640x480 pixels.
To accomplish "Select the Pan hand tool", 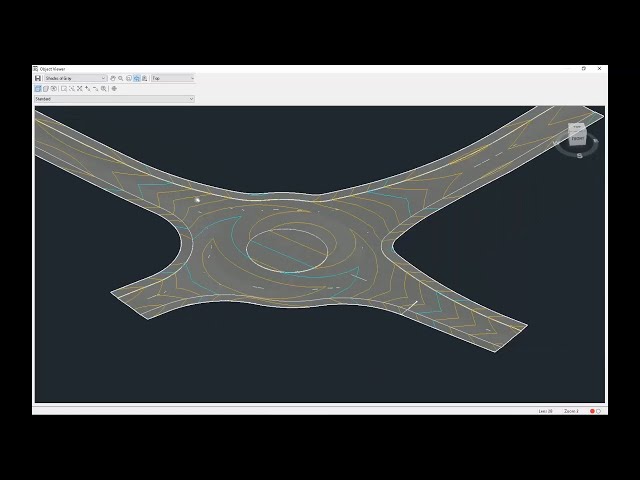I will pos(113,78).
